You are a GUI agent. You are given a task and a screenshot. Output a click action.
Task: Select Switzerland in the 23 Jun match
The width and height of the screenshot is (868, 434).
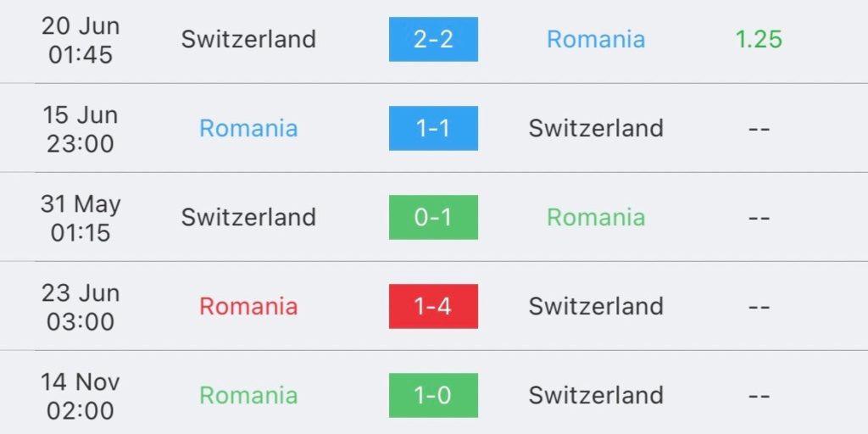tap(596, 306)
